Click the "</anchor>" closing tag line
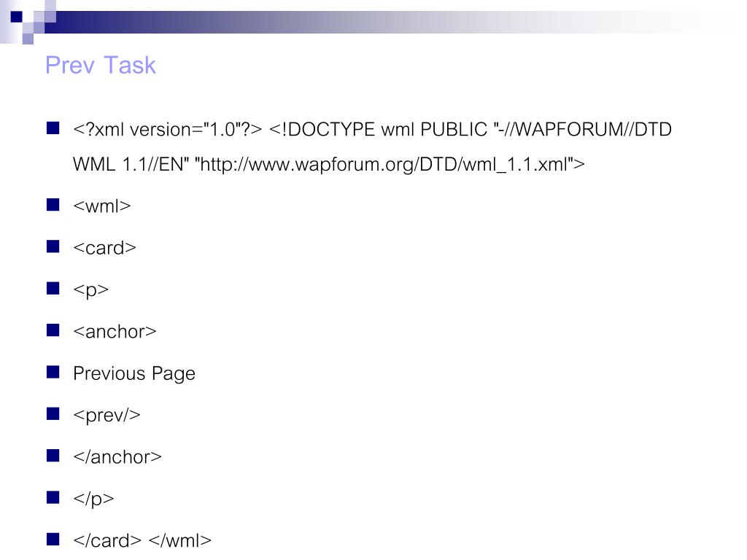The height and width of the screenshot is (560, 747). [x=117, y=457]
